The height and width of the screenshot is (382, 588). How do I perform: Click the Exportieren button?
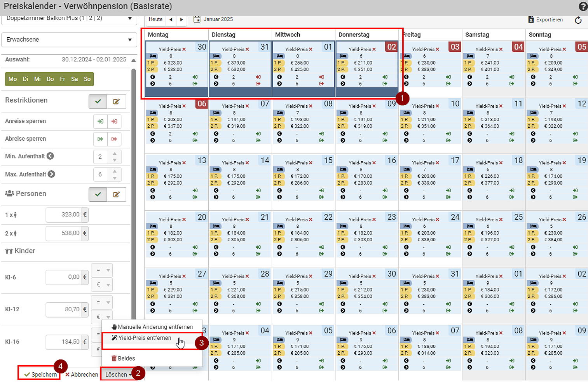pyautogui.click(x=545, y=19)
